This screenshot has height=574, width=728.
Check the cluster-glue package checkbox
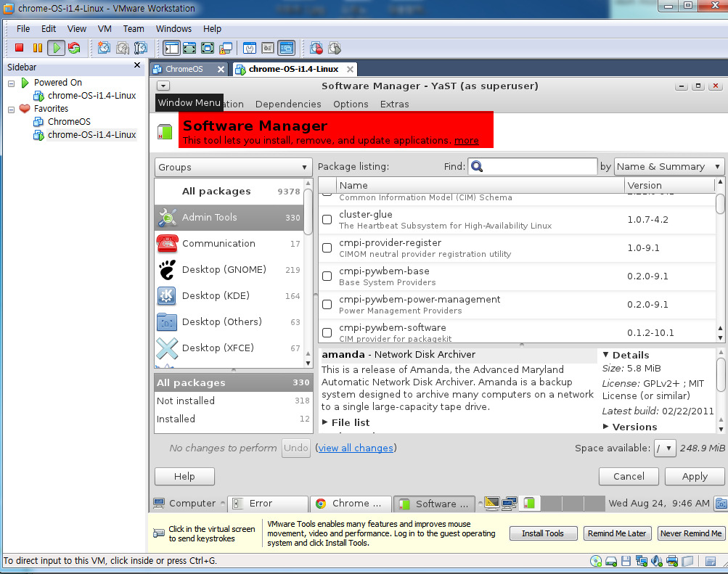(x=327, y=219)
